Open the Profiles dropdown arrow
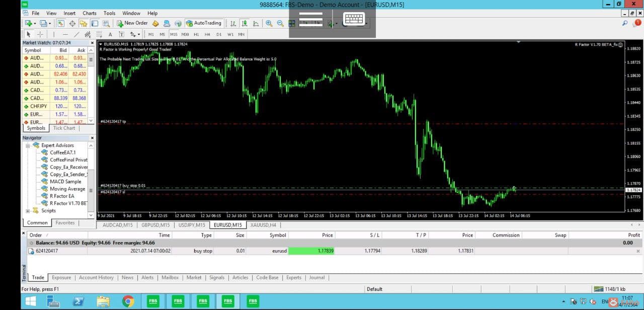The height and width of the screenshot is (310, 644). (x=50, y=24)
